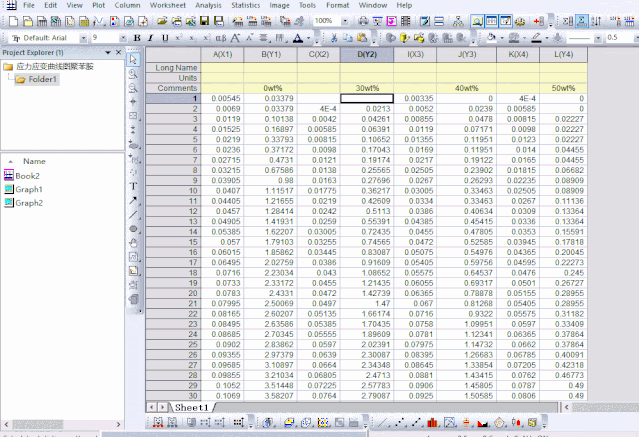Toggle Bold formatting button

click(x=137, y=38)
